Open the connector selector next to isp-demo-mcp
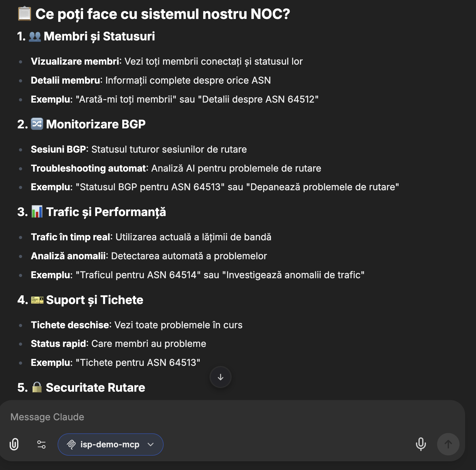476x470 pixels. [x=151, y=445]
